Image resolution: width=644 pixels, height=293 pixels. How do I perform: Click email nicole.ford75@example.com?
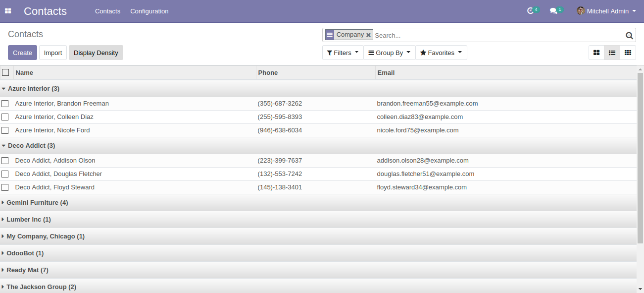(418, 130)
